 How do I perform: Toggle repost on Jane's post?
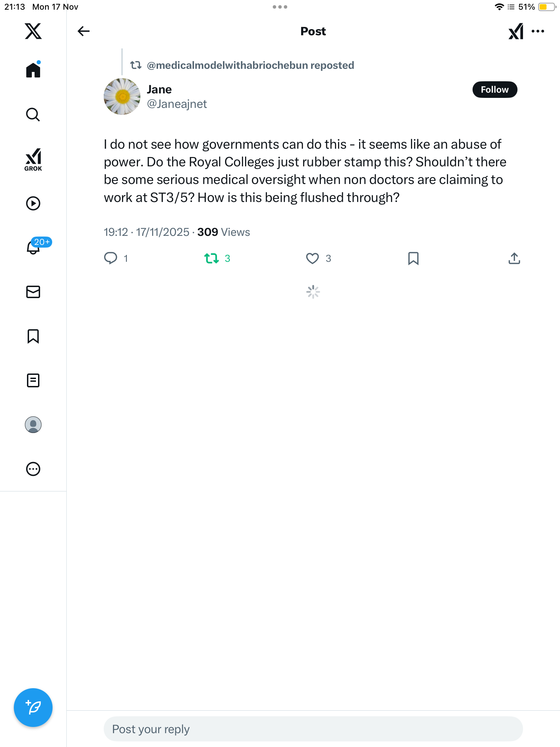(212, 258)
